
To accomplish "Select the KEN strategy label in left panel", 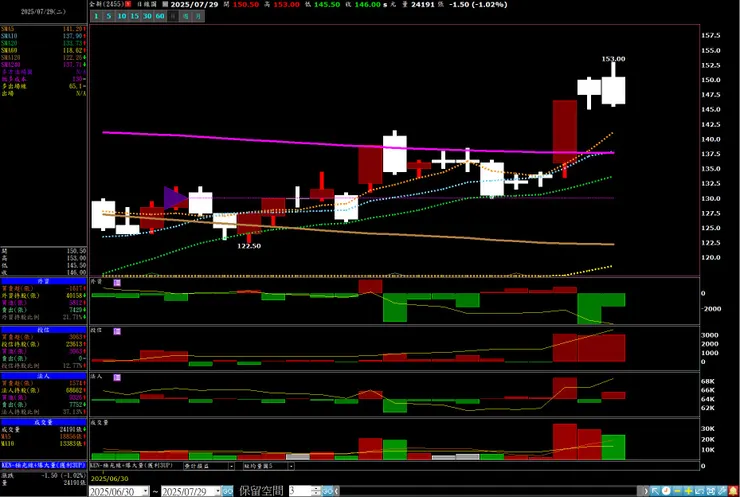I will coord(43,465).
